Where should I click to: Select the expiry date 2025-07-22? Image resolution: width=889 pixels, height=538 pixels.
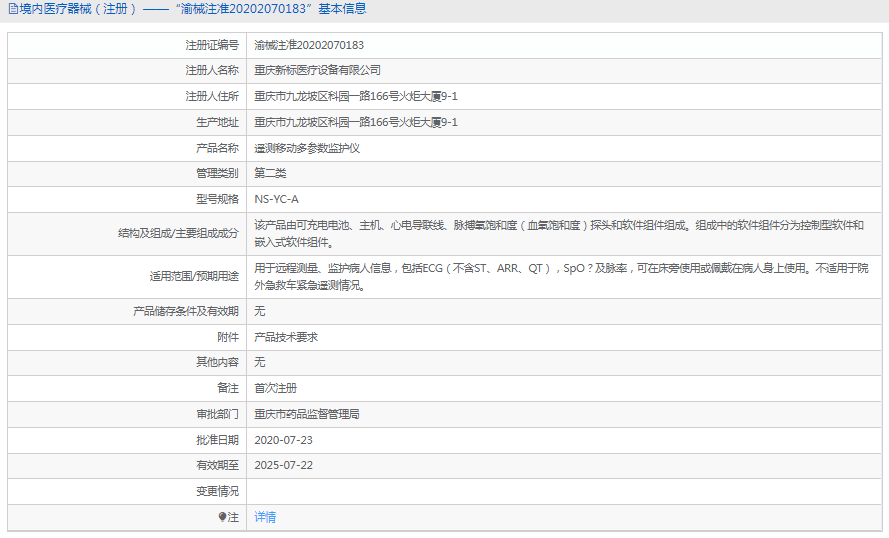pos(283,465)
